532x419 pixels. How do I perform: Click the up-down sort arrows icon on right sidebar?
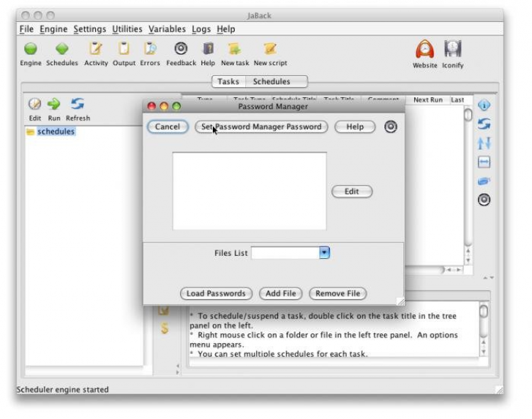click(x=484, y=143)
